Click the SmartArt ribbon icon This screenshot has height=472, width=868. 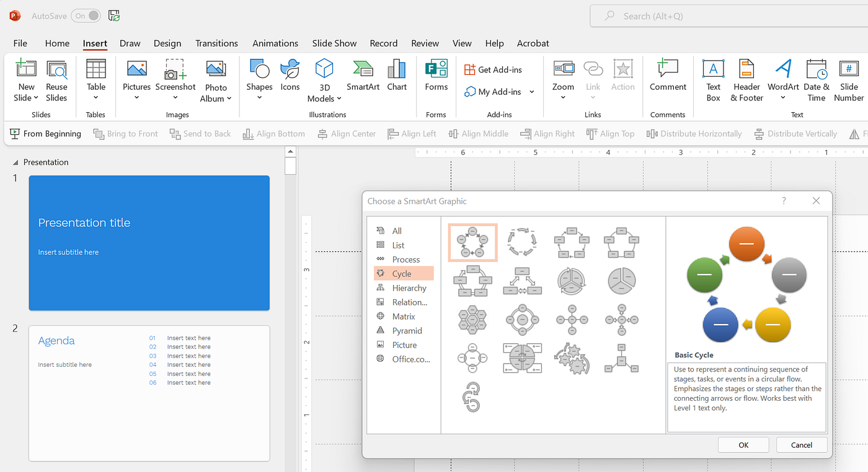pyautogui.click(x=363, y=69)
